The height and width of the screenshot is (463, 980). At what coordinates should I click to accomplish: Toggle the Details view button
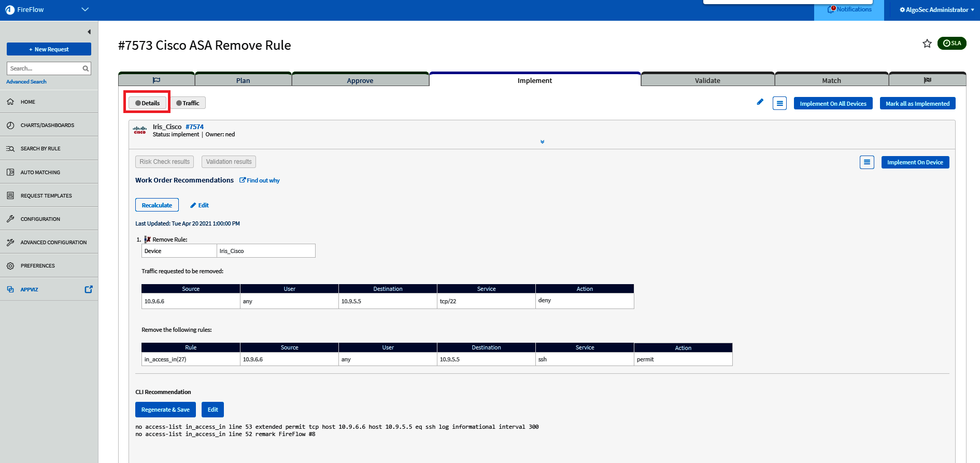click(x=148, y=103)
